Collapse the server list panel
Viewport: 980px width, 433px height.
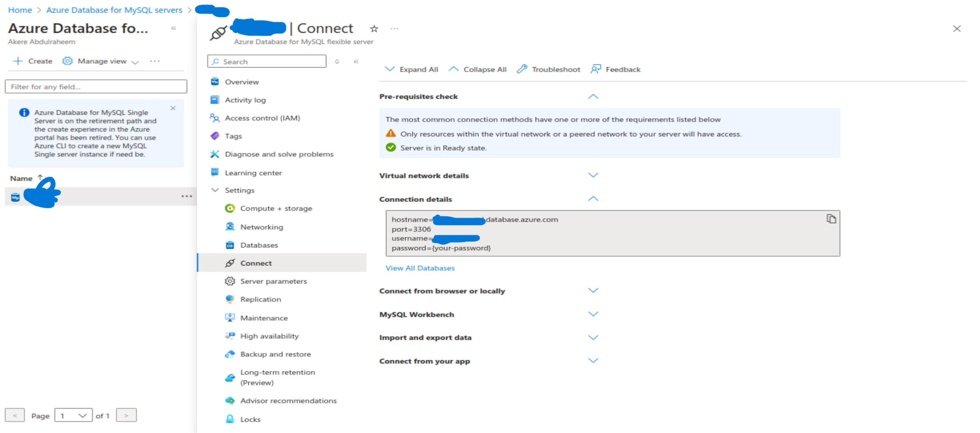pyautogui.click(x=174, y=28)
